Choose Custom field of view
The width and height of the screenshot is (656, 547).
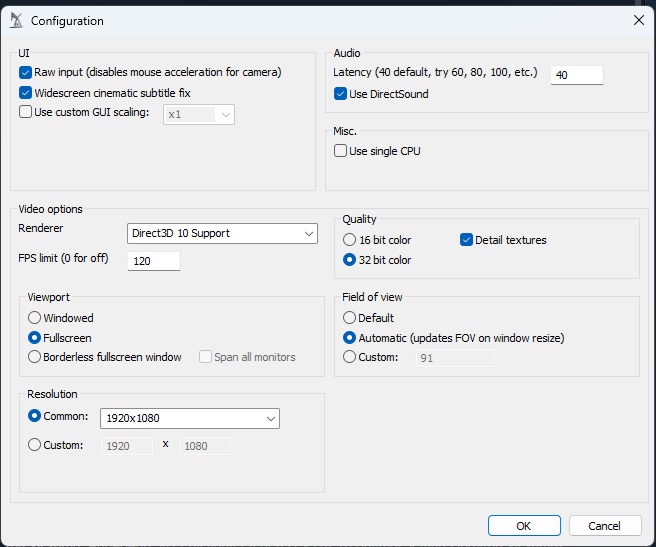pos(349,357)
